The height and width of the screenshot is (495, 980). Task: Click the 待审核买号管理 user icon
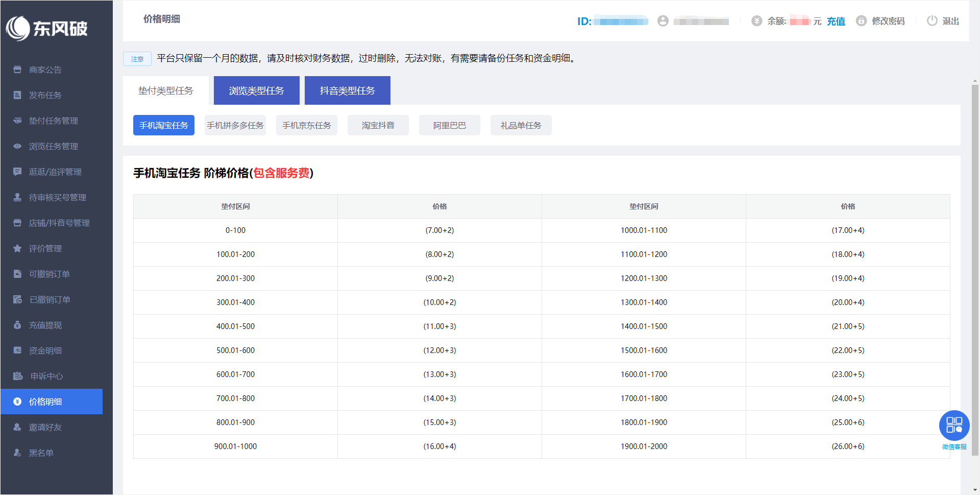point(17,197)
